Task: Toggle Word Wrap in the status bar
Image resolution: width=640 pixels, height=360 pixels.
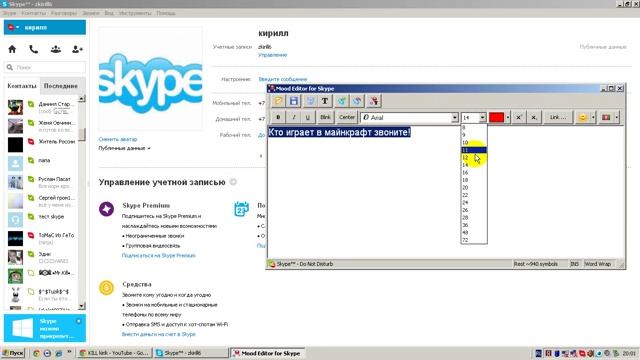Action: point(598,264)
